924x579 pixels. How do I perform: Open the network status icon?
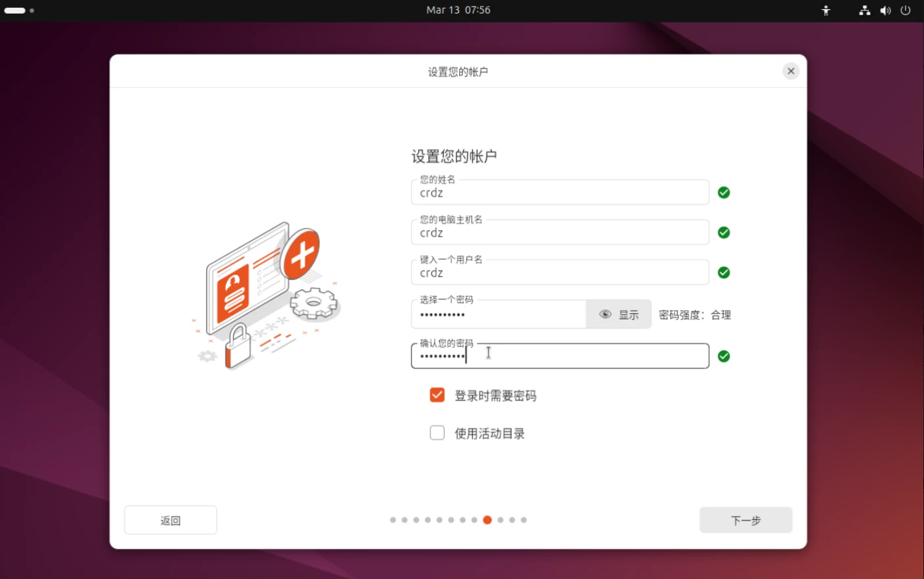864,11
